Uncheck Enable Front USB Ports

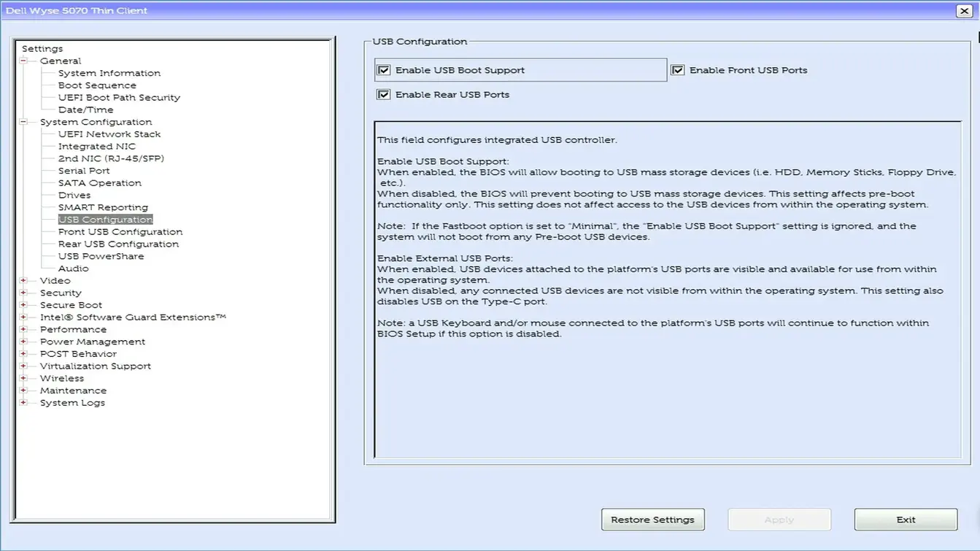click(x=677, y=69)
